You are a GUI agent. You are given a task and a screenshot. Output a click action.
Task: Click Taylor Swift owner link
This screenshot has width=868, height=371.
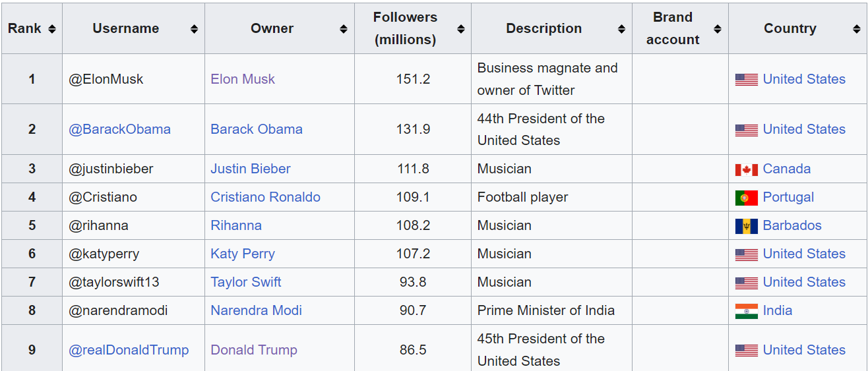(x=245, y=282)
